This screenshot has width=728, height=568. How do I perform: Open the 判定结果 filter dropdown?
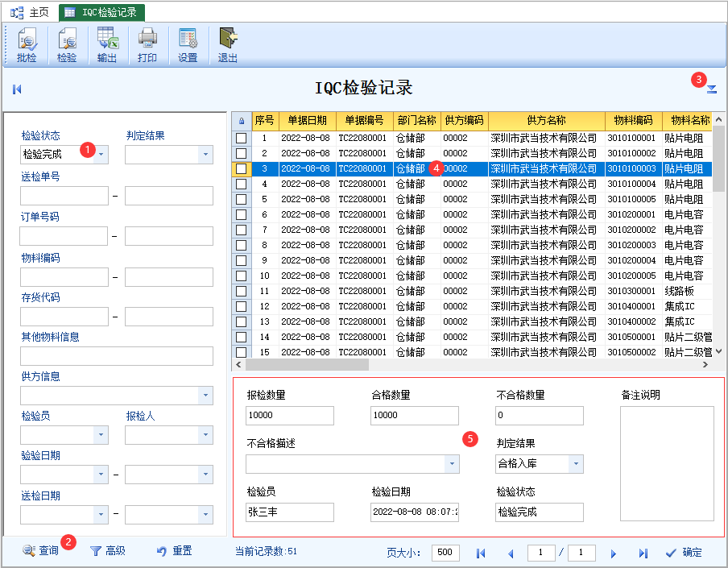tap(205, 154)
